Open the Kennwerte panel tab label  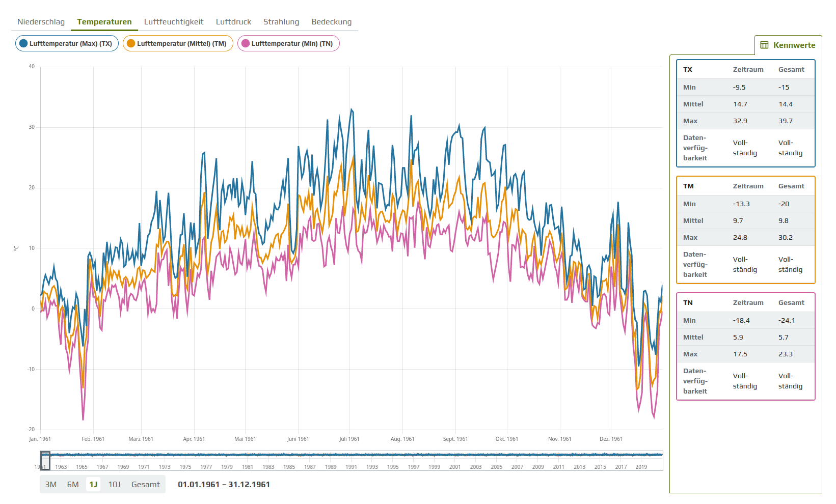pyautogui.click(x=794, y=45)
